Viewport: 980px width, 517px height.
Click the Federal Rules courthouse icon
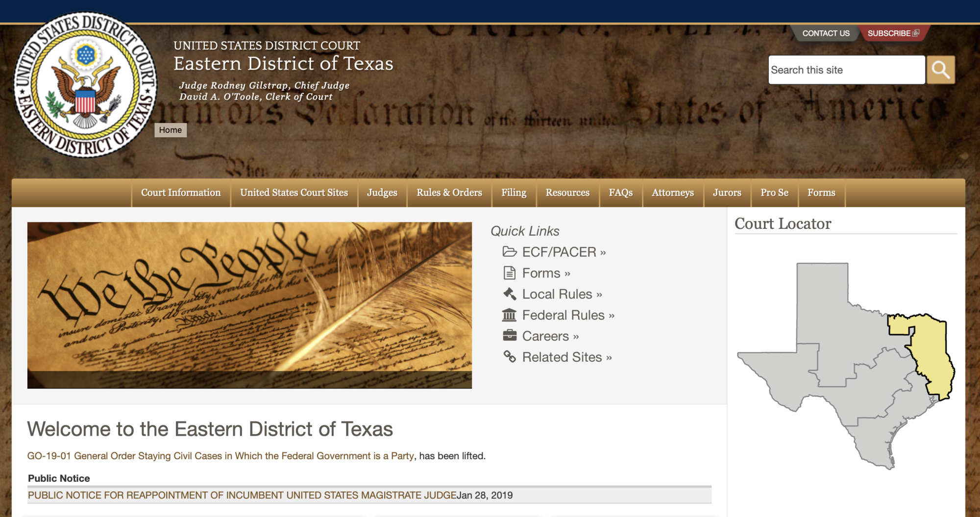tap(510, 315)
